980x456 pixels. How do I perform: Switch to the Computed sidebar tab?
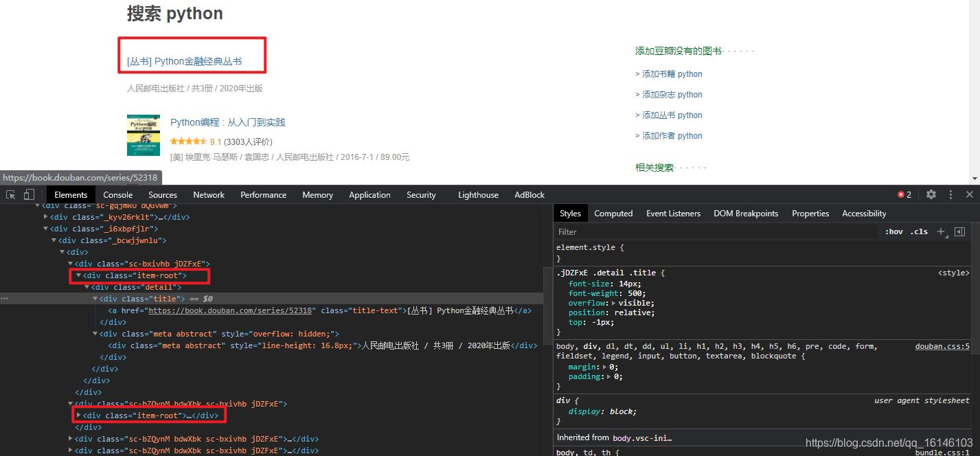click(x=613, y=214)
